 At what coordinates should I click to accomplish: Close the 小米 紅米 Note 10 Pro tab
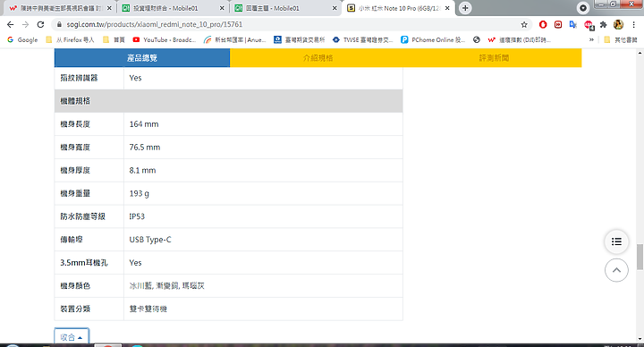pos(447,8)
